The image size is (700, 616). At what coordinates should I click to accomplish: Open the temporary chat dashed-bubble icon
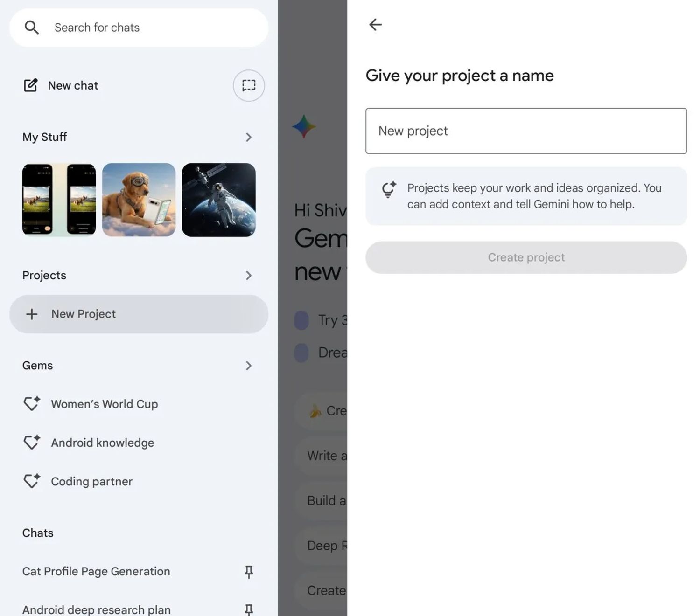[249, 85]
